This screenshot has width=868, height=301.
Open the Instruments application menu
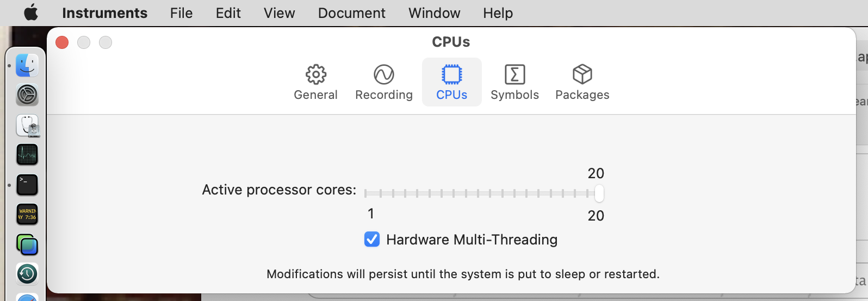(104, 13)
